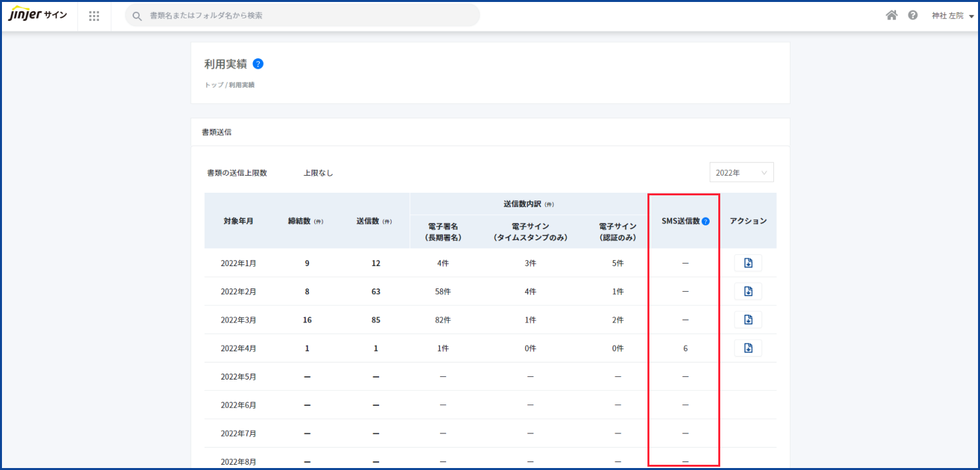Open help from the top bar question mark
Image resolution: width=980 pixels, height=470 pixels.
pyautogui.click(x=912, y=15)
